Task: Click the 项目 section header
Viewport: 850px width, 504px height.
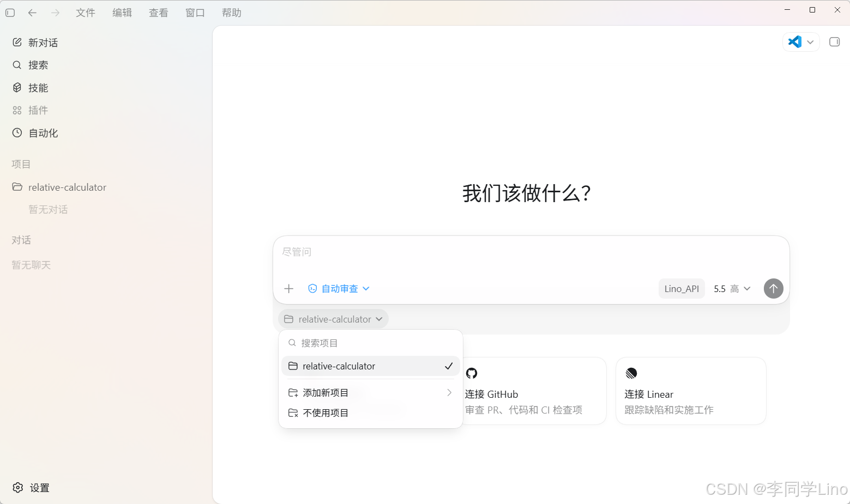Action: click(21, 164)
